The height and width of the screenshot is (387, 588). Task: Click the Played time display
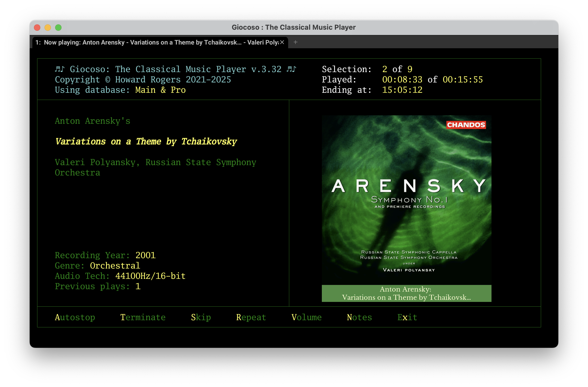(x=402, y=79)
